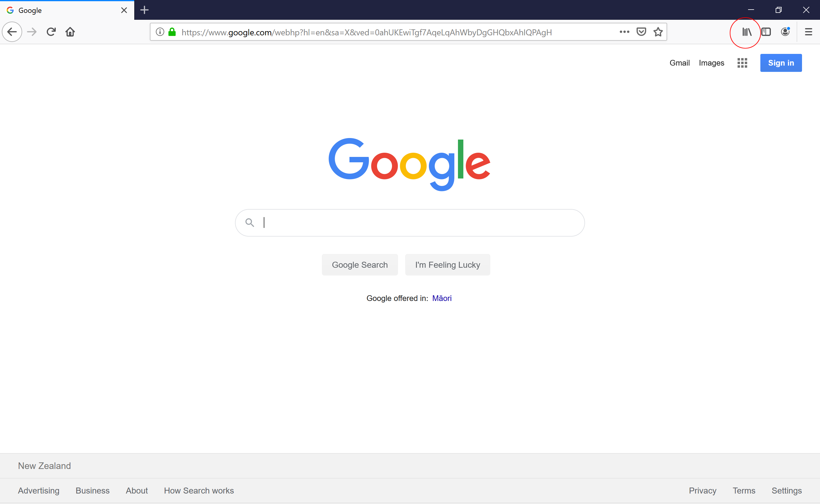Click the Gmail link

pos(679,63)
